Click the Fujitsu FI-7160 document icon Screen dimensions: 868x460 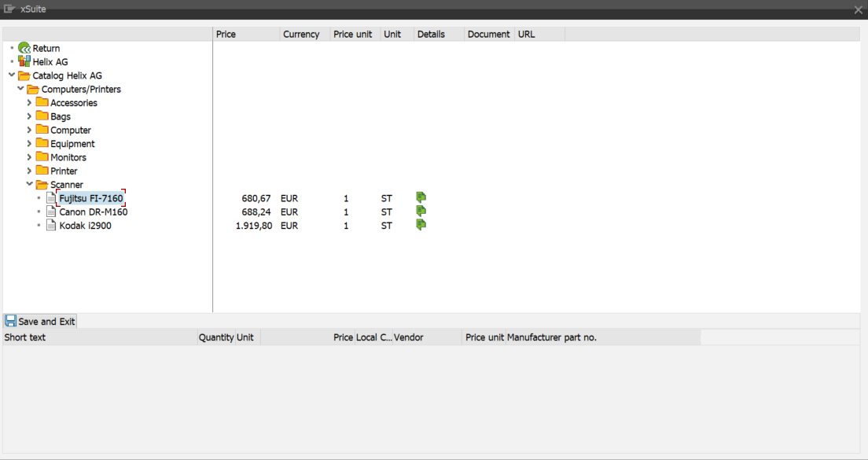point(50,198)
